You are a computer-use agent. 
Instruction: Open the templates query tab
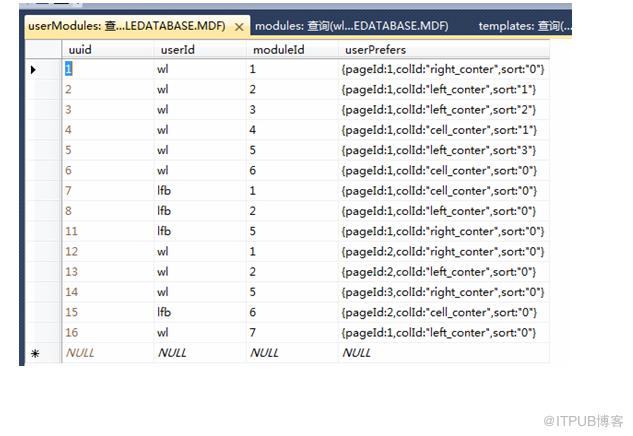click(525, 26)
